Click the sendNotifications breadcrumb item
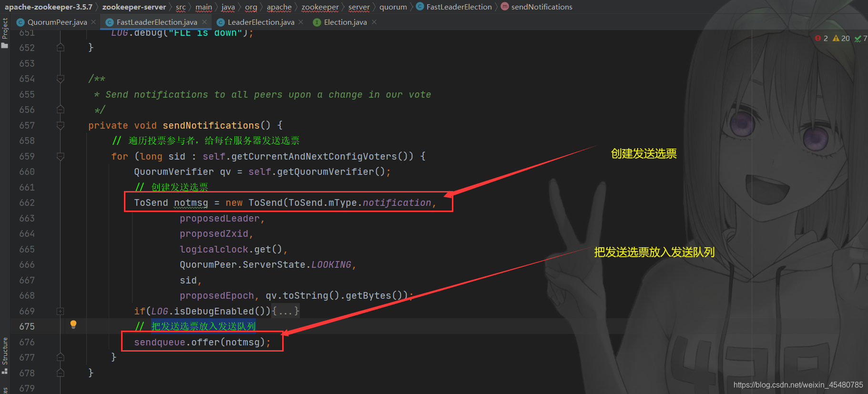The width and height of the screenshot is (868, 394). click(x=542, y=7)
